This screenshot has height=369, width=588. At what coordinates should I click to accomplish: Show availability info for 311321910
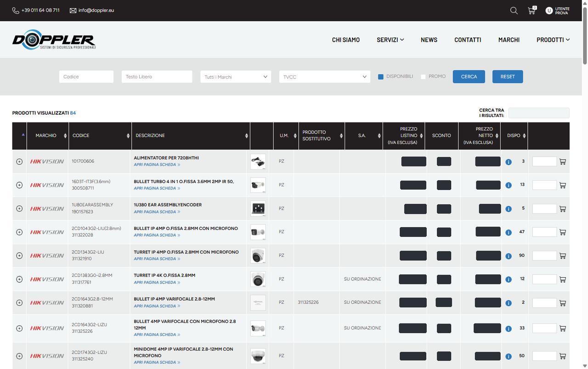(509, 256)
